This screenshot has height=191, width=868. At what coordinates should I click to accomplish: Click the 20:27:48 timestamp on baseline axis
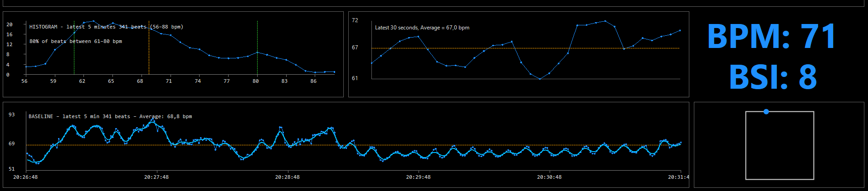(156, 177)
